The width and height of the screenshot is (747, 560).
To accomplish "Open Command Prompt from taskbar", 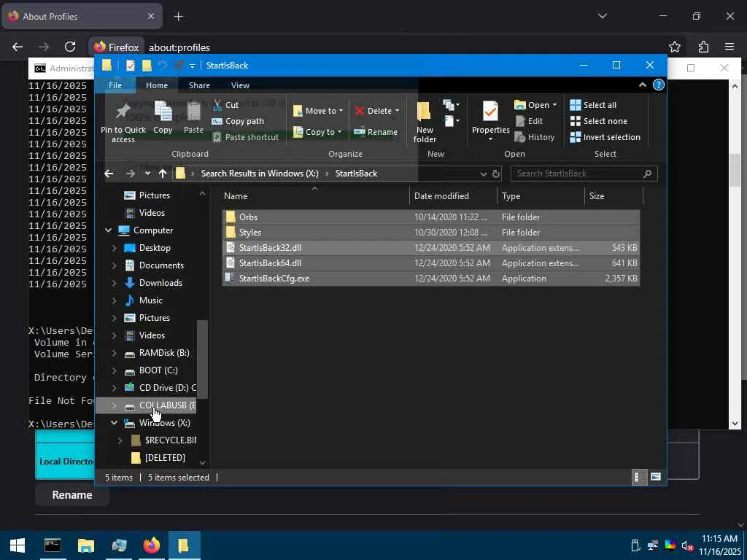I will (x=53, y=545).
